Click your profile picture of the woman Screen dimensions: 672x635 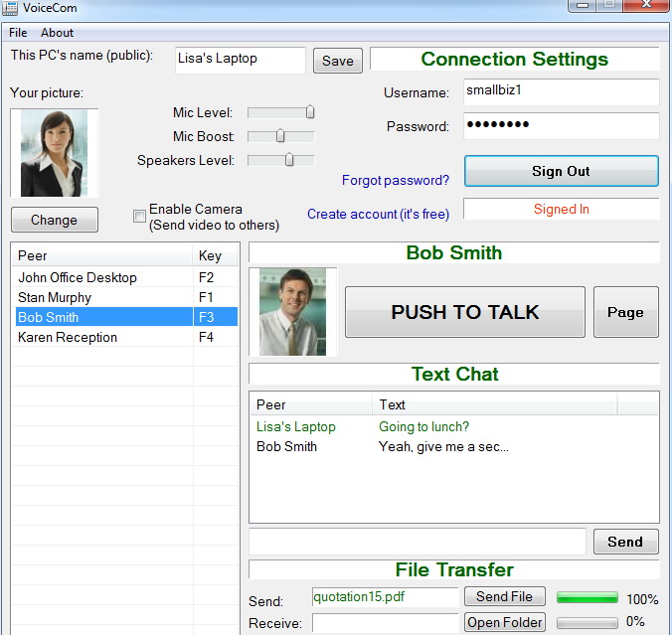pos(55,153)
